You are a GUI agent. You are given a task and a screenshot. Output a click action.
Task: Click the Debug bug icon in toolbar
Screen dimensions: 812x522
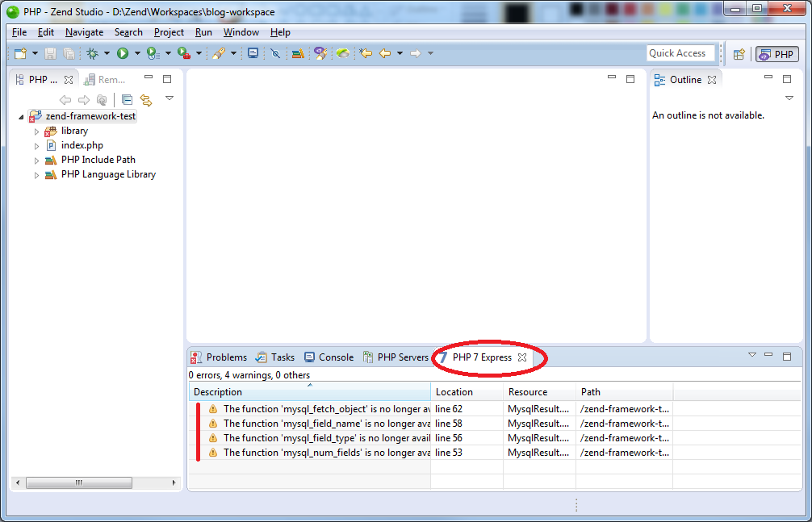[x=92, y=52]
